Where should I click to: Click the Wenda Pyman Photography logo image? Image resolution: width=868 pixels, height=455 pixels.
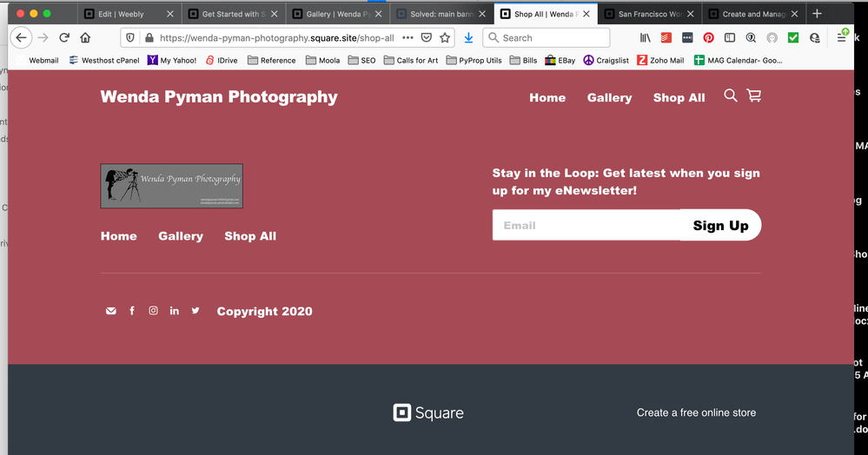[171, 186]
